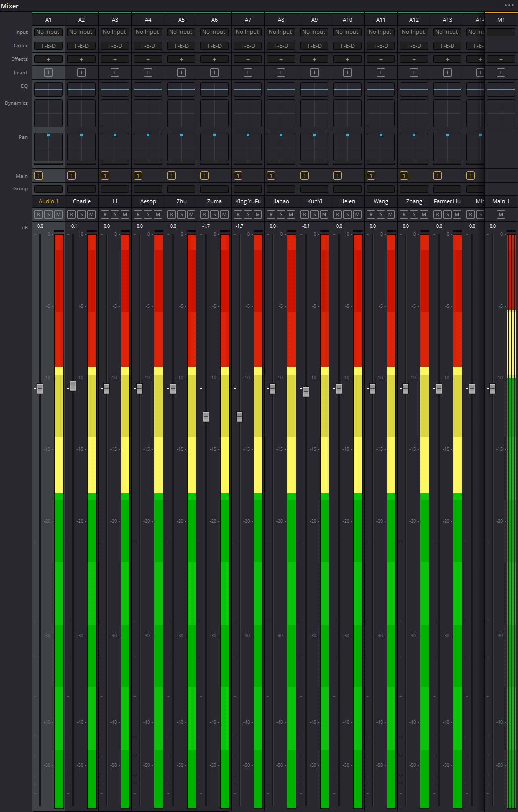Open the EQ graph for track A10

click(347, 89)
